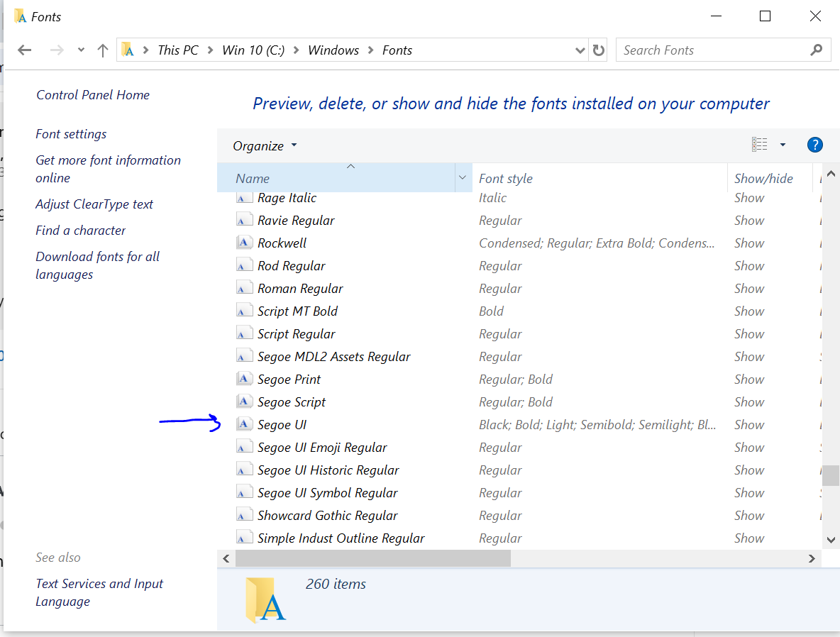Select the Ravie Regular font icon

pyautogui.click(x=244, y=220)
